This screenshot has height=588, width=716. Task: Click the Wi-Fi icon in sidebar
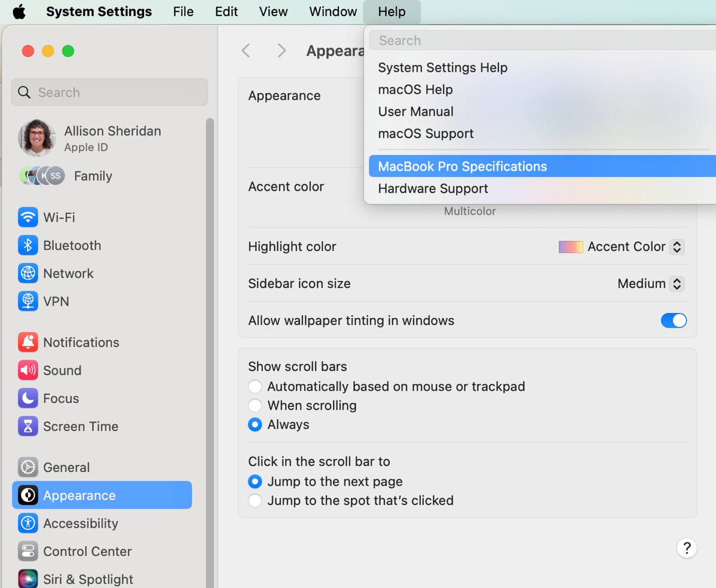[28, 218]
